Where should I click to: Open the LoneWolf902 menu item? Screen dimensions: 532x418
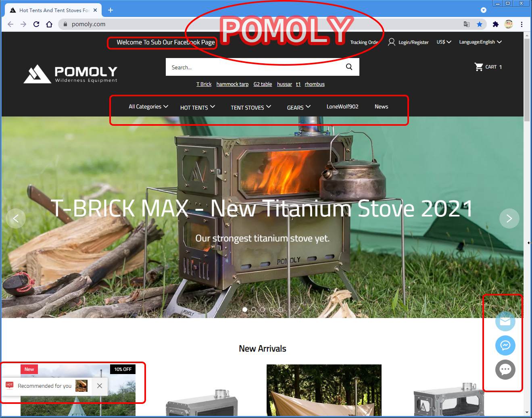point(342,106)
